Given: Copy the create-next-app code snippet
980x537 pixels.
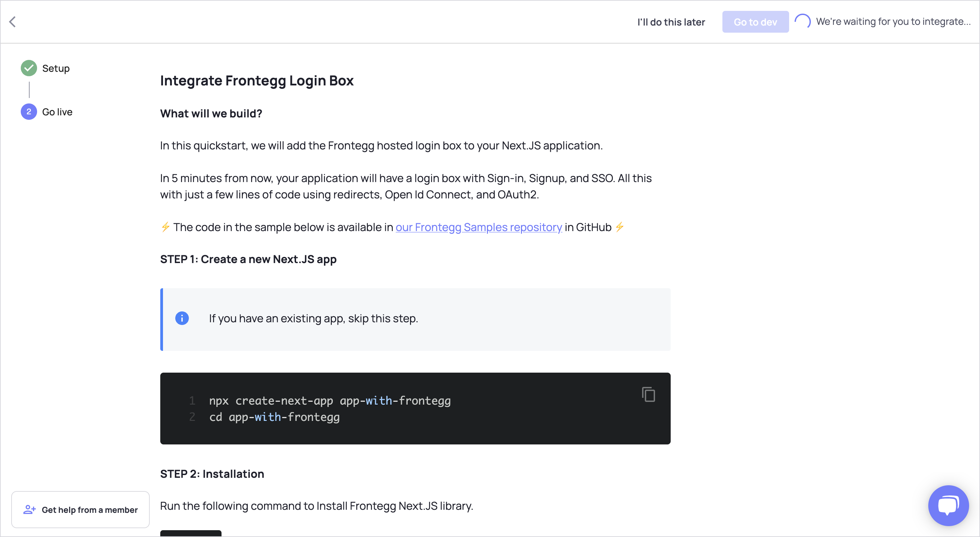Looking at the screenshot, I should (648, 394).
